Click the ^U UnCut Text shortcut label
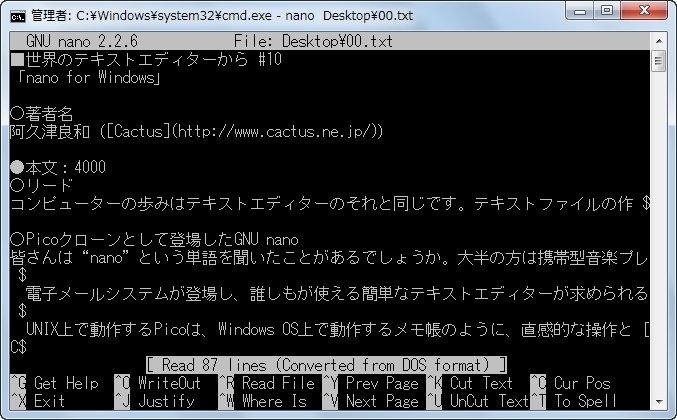677x420 pixels. 478,401
